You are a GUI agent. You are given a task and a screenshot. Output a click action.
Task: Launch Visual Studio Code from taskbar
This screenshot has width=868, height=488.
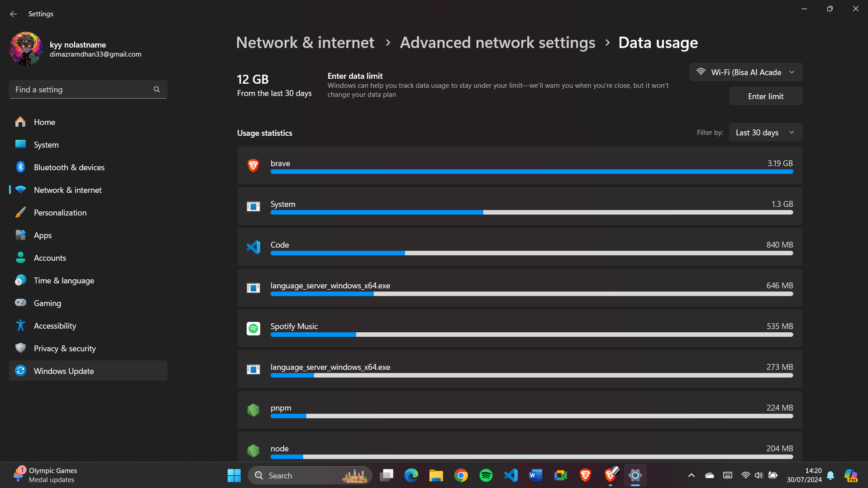click(x=510, y=475)
